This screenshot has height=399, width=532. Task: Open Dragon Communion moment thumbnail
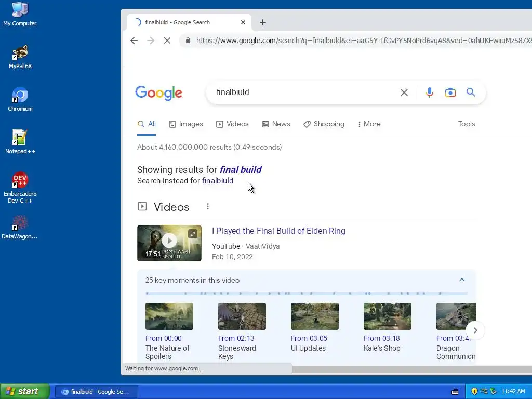(x=456, y=316)
